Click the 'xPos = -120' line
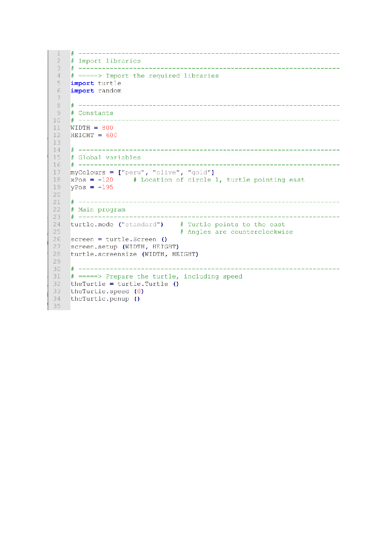Image resolution: width=392 pixels, height=554 pixels. click(x=92, y=180)
